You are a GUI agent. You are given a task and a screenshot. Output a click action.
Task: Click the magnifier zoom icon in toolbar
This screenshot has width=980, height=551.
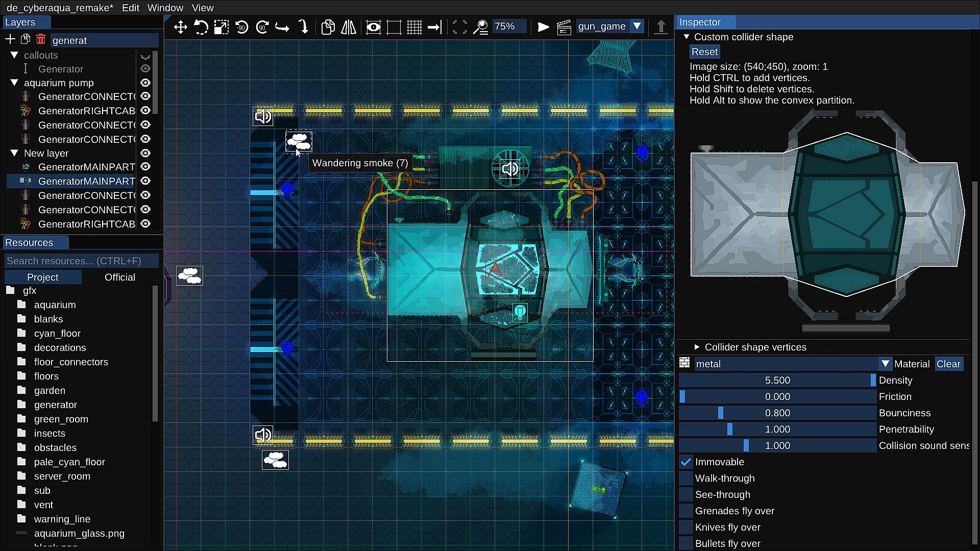(480, 27)
